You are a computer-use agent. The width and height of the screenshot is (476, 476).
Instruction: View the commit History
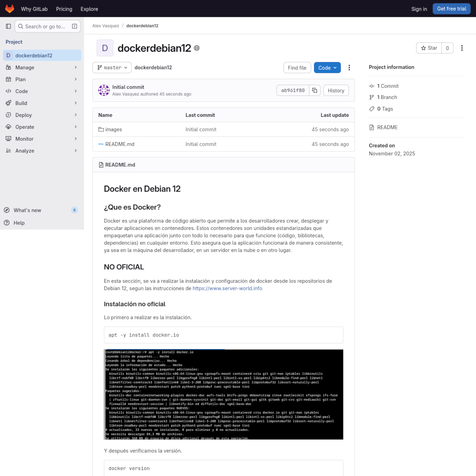(x=336, y=90)
